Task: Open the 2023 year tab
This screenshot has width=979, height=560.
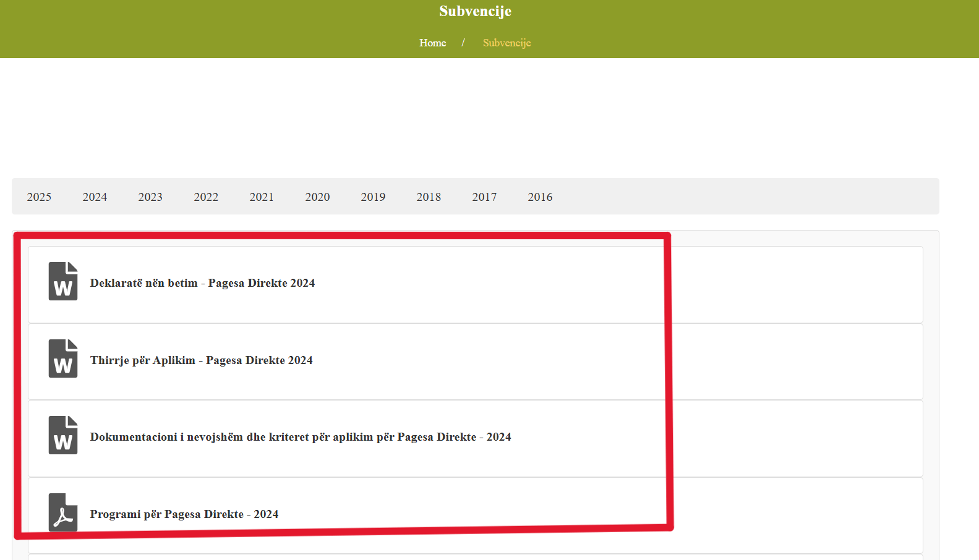Action: [x=150, y=197]
